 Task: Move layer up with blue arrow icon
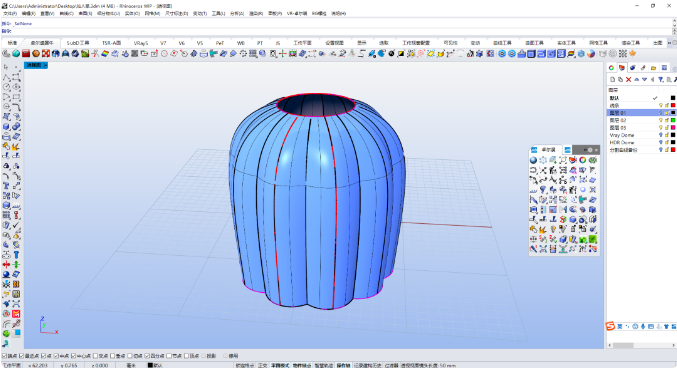(x=636, y=79)
